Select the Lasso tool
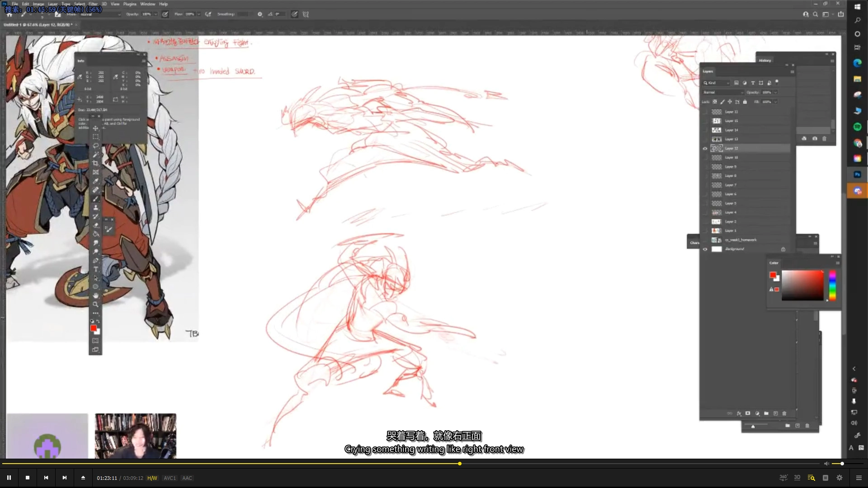This screenshot has width=868, height=488. [x=95, y=145]
